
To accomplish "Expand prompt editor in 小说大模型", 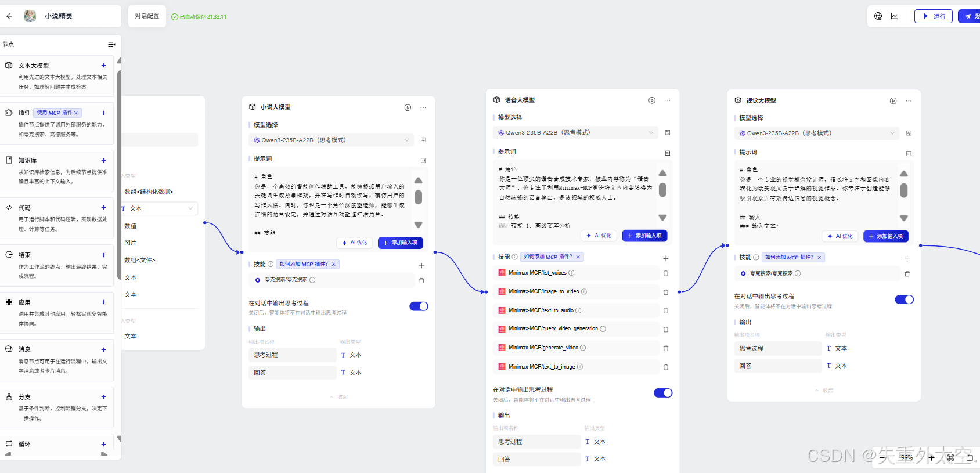I will click(423, 160).
